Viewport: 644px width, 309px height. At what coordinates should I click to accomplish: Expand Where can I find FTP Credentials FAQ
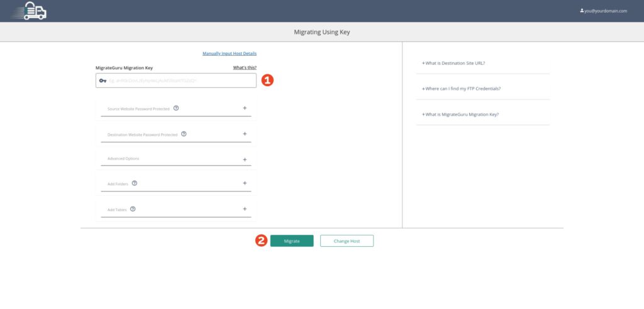pyautogui.click(x=461, y=89)
